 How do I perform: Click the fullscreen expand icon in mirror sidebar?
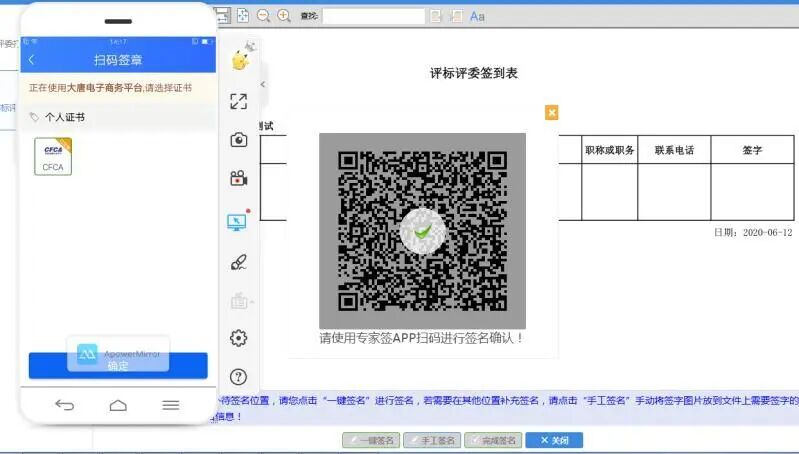(x=238, y=101)
